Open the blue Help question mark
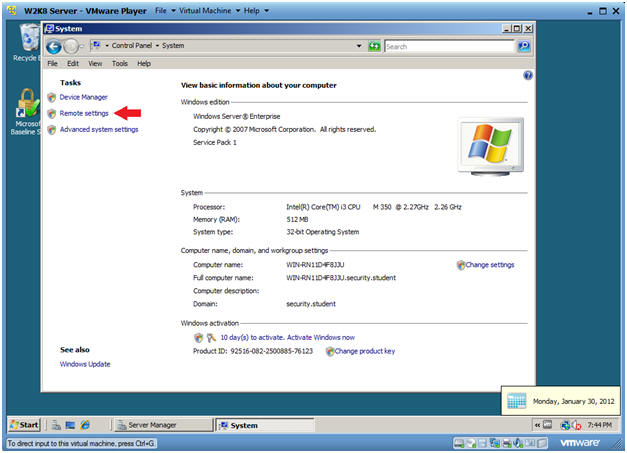Screen dimensions: 627x453 pos(528,75)
